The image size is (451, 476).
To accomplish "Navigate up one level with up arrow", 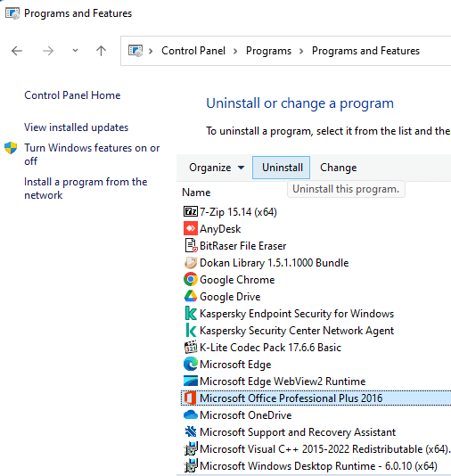I will [101, 51].
